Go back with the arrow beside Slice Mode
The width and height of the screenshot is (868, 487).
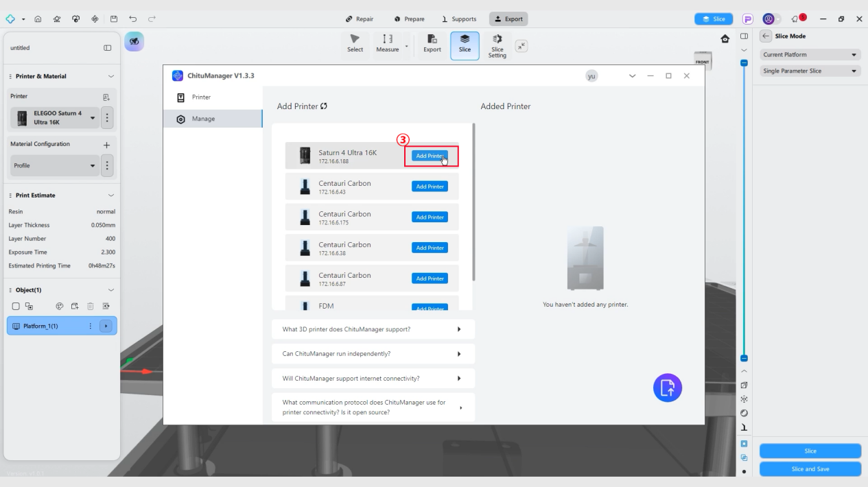pos(766,36)
